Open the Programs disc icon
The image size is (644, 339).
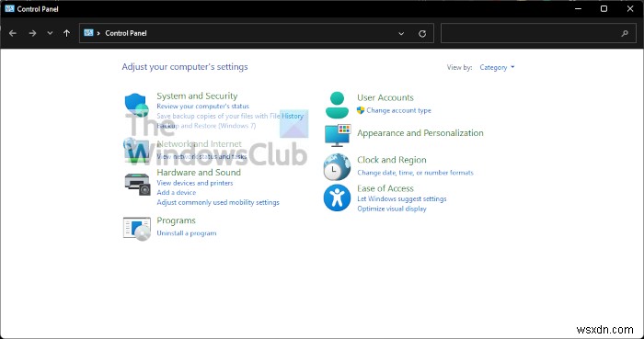pos(137,229)
